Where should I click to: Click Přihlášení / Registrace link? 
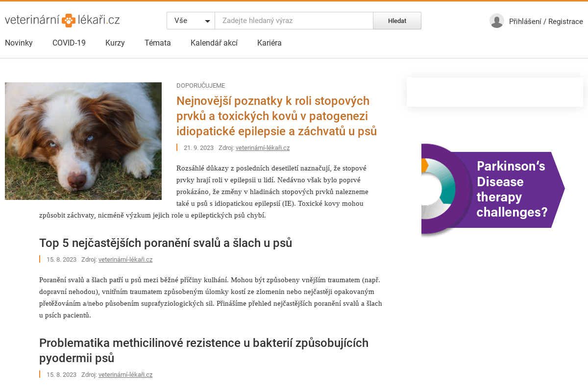[x=545, y=21]
